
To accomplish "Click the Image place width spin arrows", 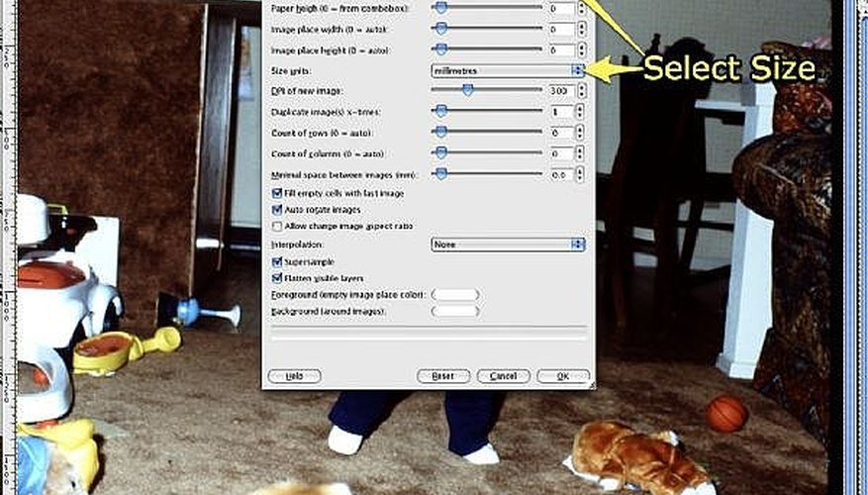I will (580, 29).
